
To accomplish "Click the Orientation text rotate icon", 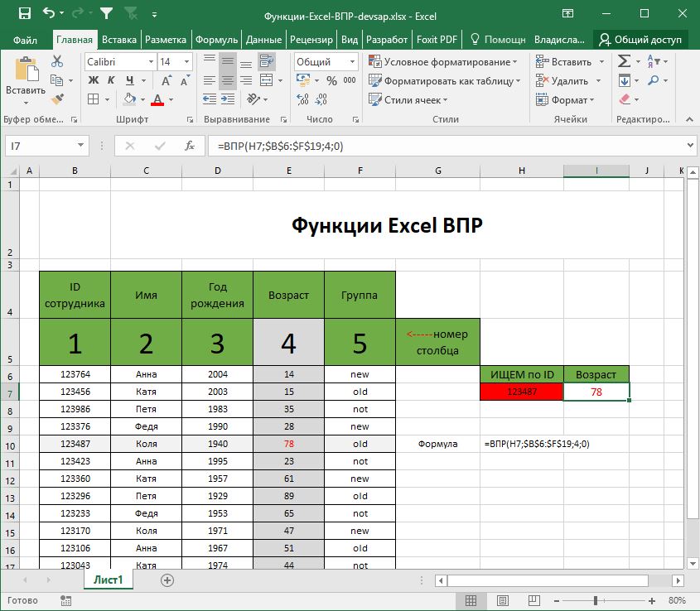I will pos(253,99).
